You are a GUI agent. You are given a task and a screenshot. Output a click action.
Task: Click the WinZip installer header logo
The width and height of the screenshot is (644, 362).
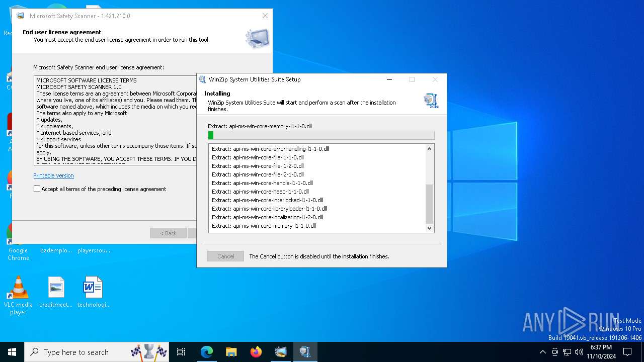[431, 100]
